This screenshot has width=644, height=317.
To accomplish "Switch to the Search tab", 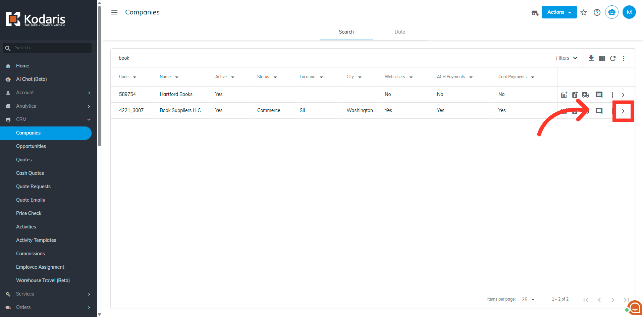I will (x=346, y=32).
